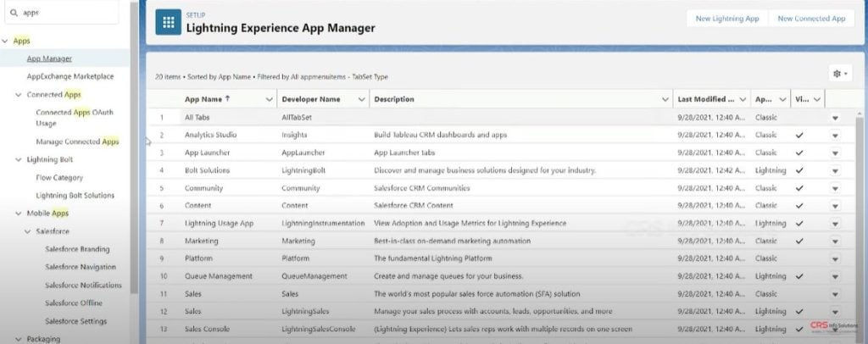Open Salesforce Settings page
The height and width of the screenshot is (344, 868).
click(75, 321)
